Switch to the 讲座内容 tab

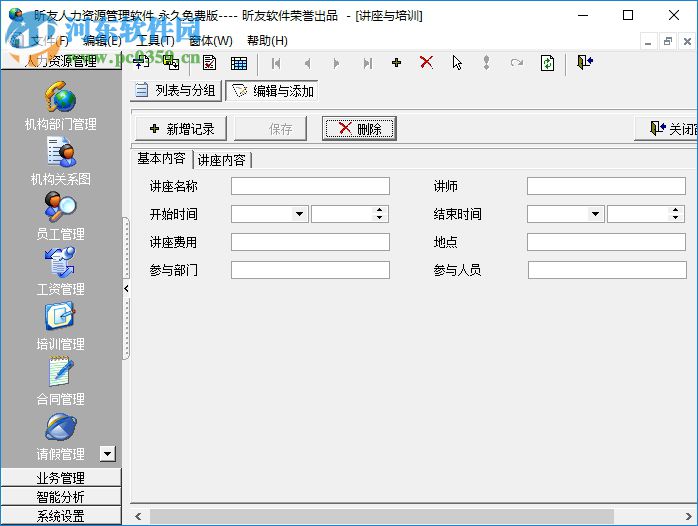click(222, 160)
